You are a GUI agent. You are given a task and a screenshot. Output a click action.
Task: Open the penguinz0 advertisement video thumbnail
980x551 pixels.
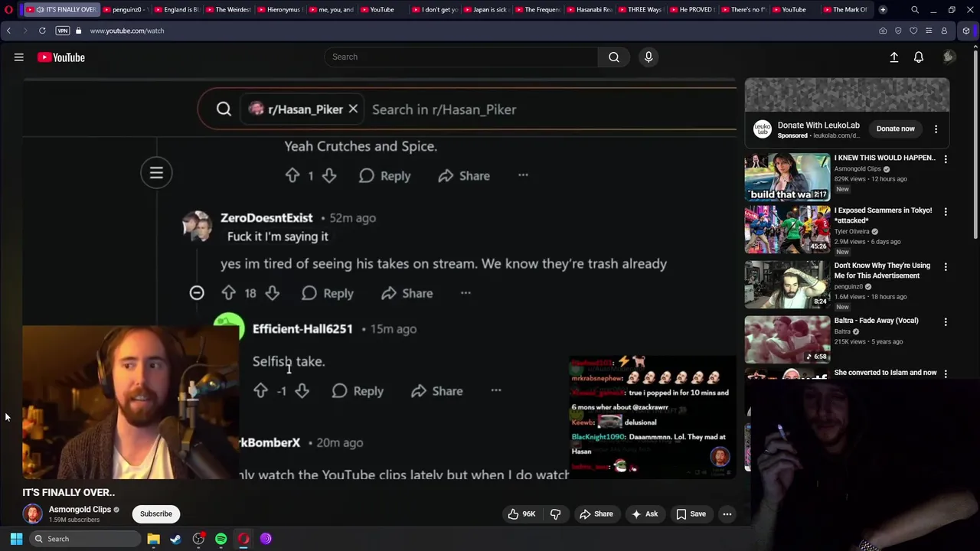click(x=787, y=284)
